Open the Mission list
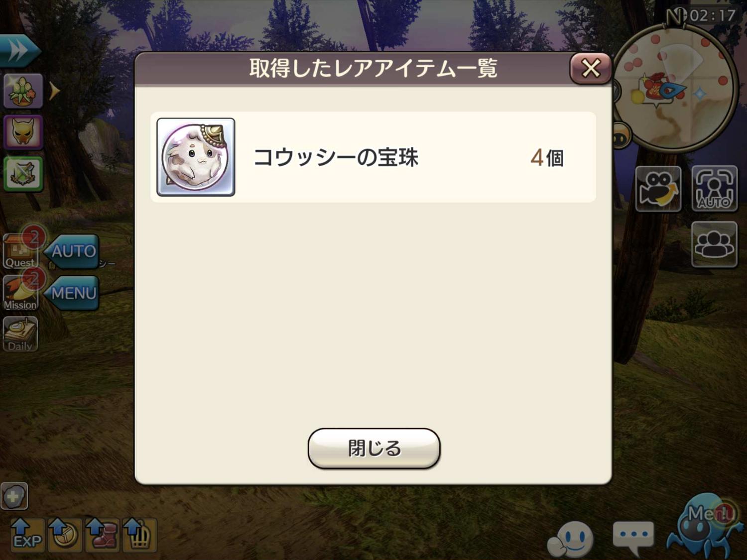Screen dimensions: 747x560 [x=20, y=294]
